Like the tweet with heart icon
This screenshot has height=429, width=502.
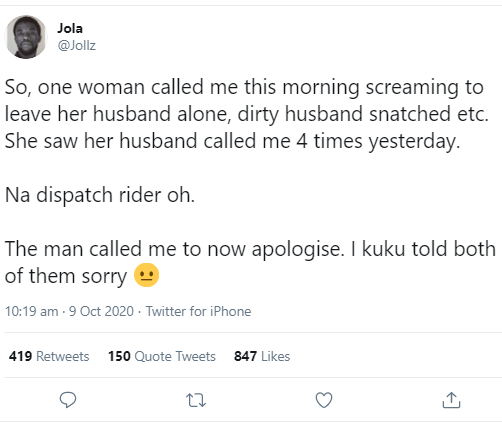(x=324, y=400)
